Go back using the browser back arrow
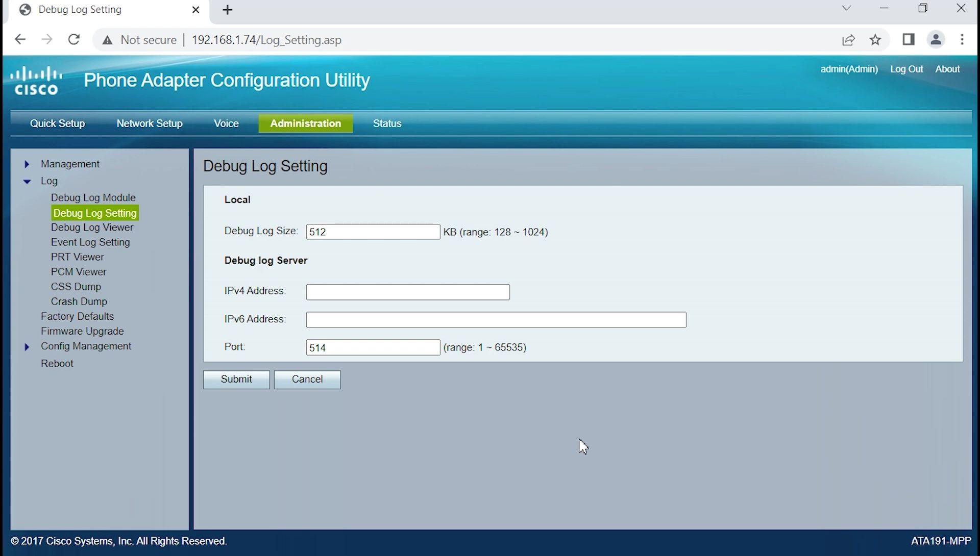980x556 pixels. (20, 40)
